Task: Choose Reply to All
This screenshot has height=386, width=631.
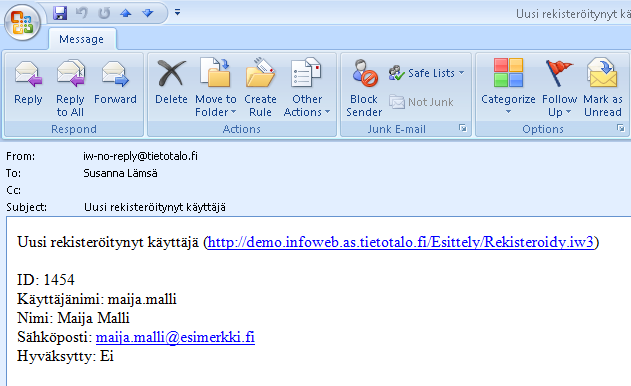Action: (x=70, y=88)
